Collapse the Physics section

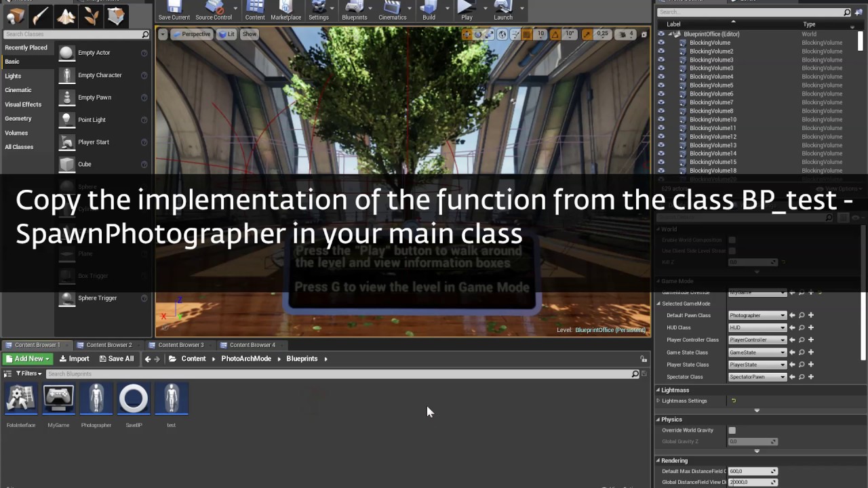(657, 420)
